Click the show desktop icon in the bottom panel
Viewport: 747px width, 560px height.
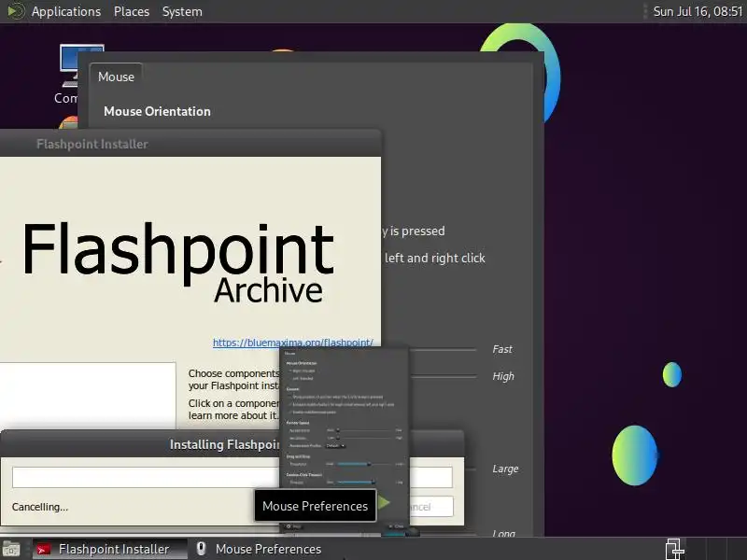(11, 549)
